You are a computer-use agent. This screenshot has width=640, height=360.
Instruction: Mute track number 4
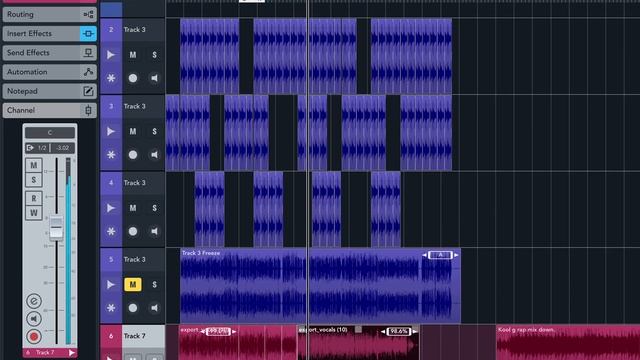133,208
